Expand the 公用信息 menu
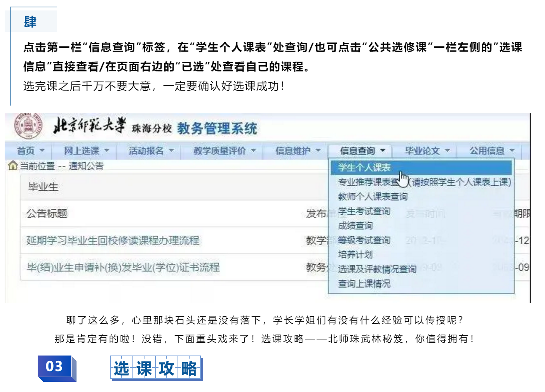 pos(491,151)
